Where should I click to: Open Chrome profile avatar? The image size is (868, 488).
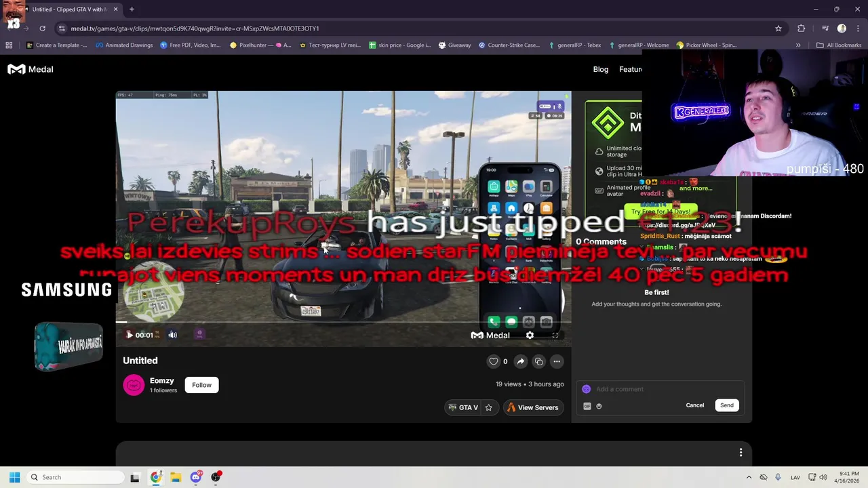pyautogui.click(x=842, y=28)
